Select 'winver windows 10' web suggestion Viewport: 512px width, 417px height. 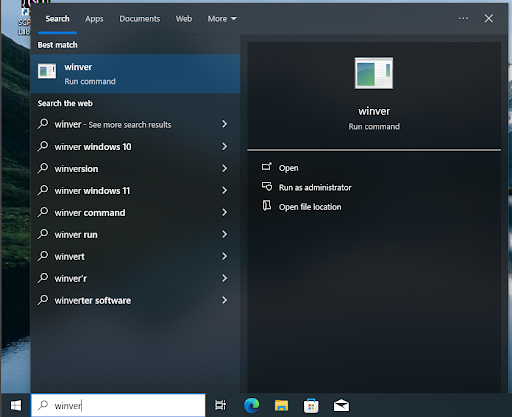[x=135, y=147]
